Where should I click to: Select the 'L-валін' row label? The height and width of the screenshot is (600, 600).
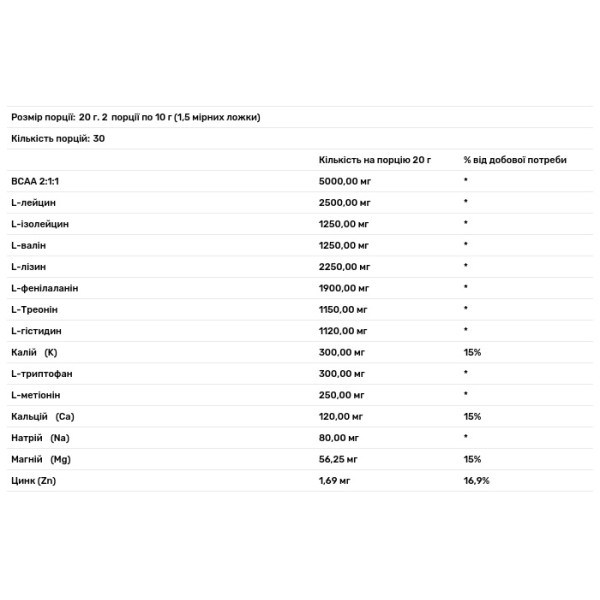pyautogui.click(x=30, y=245)
